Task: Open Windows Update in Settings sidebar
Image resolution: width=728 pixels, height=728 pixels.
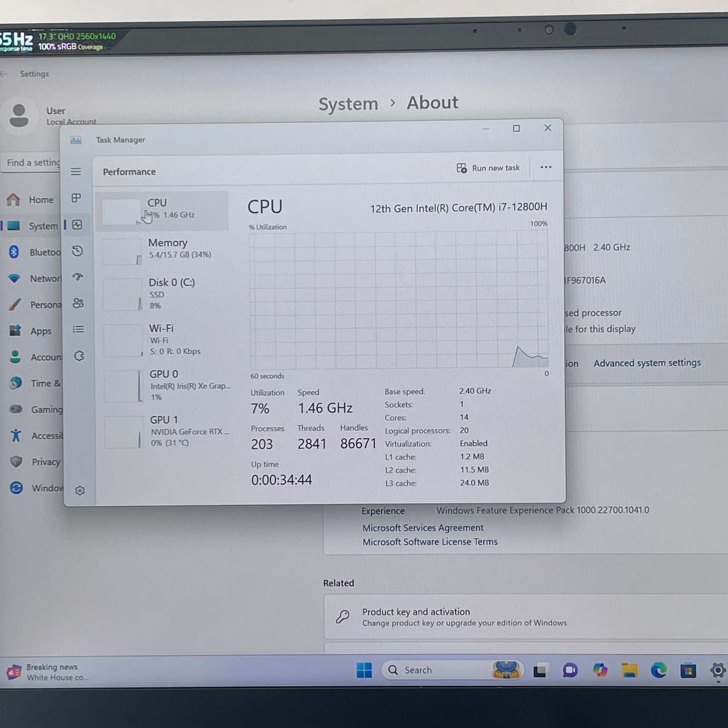Action: (x=37, y=488)
